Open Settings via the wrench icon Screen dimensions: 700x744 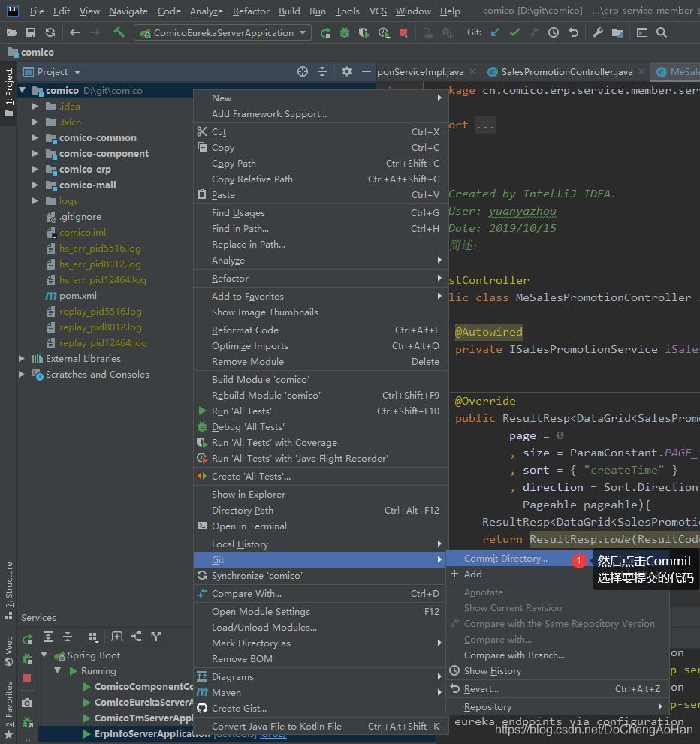(x=598, y=33)
